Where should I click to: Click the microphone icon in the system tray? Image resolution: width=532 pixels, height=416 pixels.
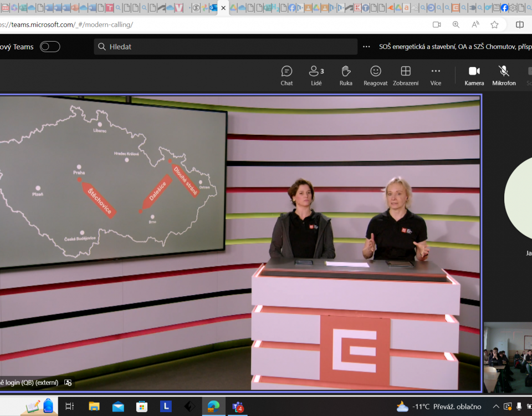click(x=519, y=406)
